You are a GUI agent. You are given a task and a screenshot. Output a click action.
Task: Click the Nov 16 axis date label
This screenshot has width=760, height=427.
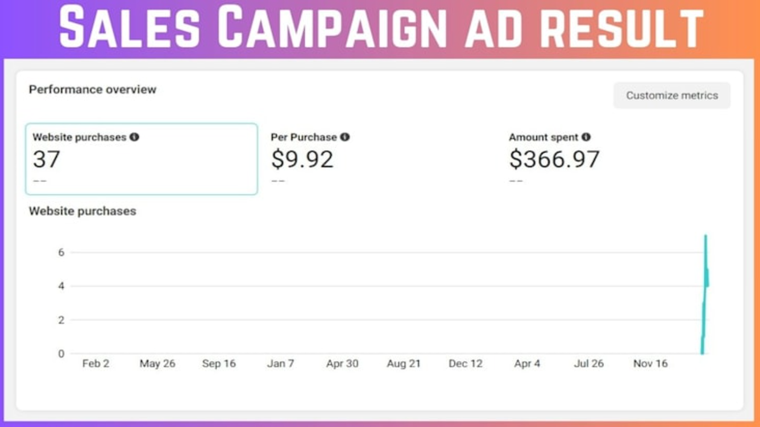(650, 364)
